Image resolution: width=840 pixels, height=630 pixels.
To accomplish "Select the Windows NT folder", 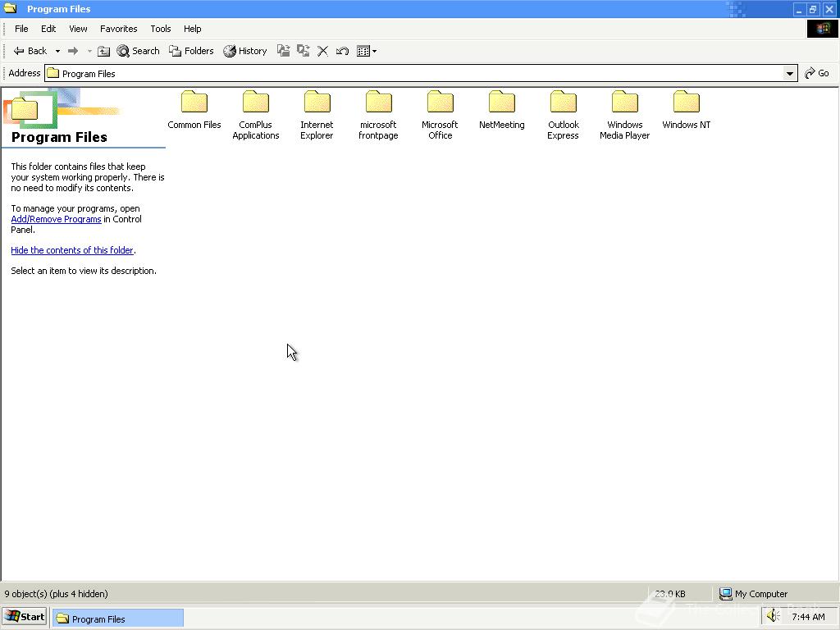I will click(687, 110).
